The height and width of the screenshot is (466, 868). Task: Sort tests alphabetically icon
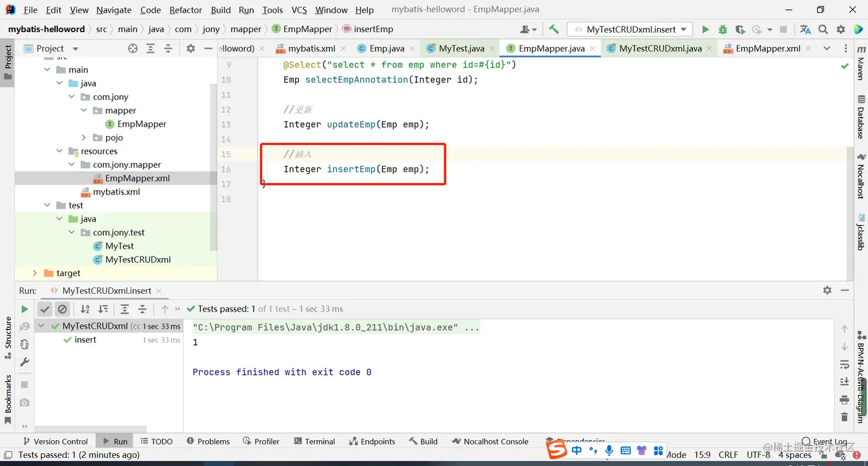tap(85, 309)
